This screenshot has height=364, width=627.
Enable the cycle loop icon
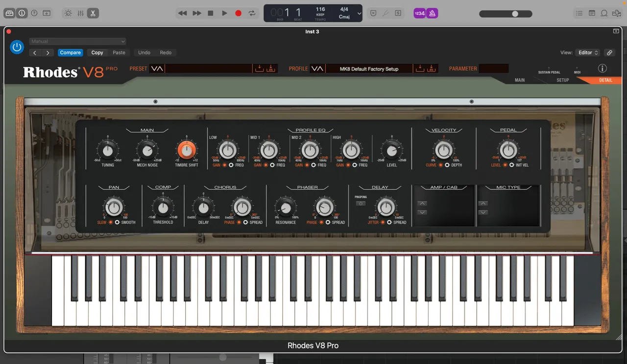click(252, 13)
